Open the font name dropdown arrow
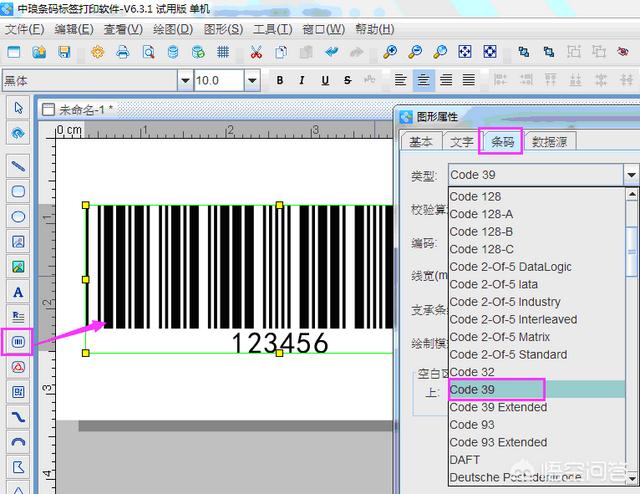The width and height of the screenshot is (640, 494). pyautogui.click(x=185, y=80)
